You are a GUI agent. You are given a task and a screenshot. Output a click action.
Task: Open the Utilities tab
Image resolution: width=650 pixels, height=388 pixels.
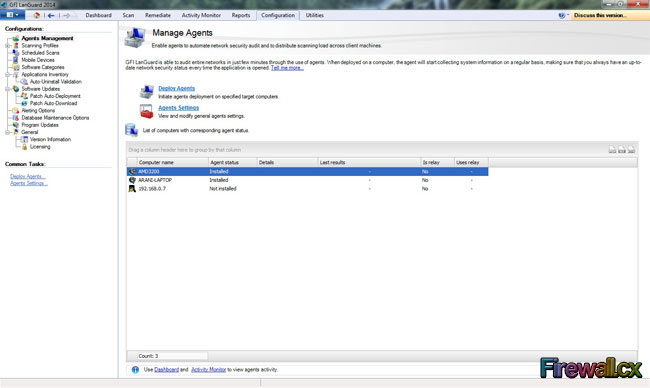click(x=315, y=15)
